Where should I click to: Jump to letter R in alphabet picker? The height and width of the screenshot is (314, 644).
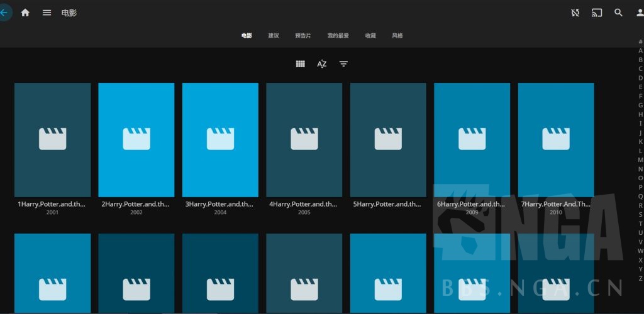tap(640, 205)
